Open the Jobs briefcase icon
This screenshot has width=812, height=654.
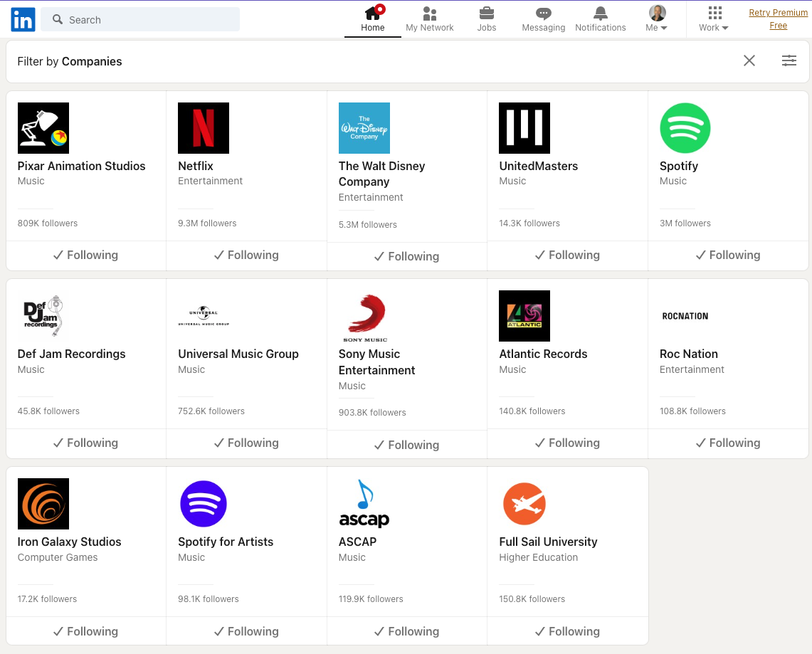[487, 14]
